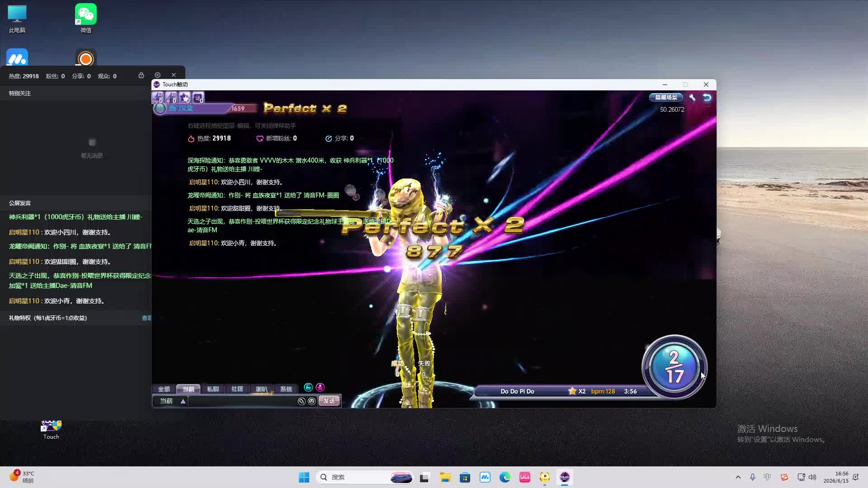The width and height of the screenshot is (868, 488).
Task: Open the stream panel settings gear icon
Action: coord(157,75)
